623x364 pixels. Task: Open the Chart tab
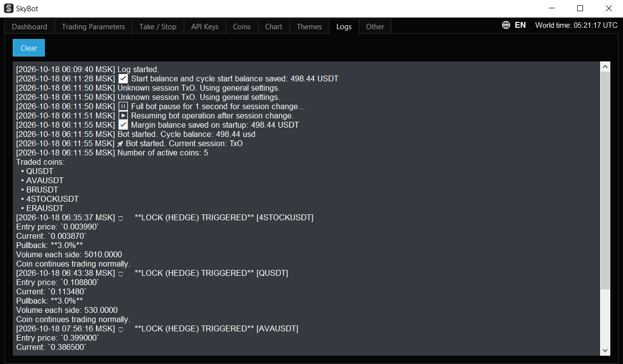click(273, 27)
